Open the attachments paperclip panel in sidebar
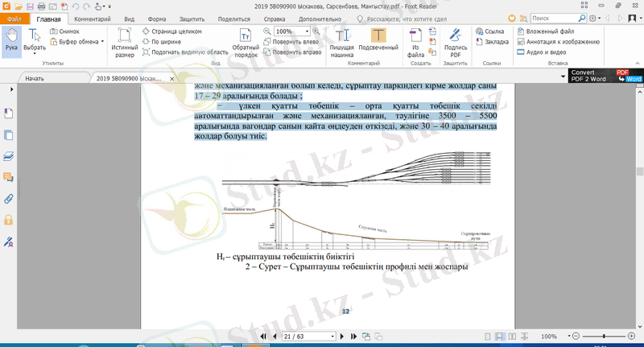The image size is (644, 347). pos(9,197)
